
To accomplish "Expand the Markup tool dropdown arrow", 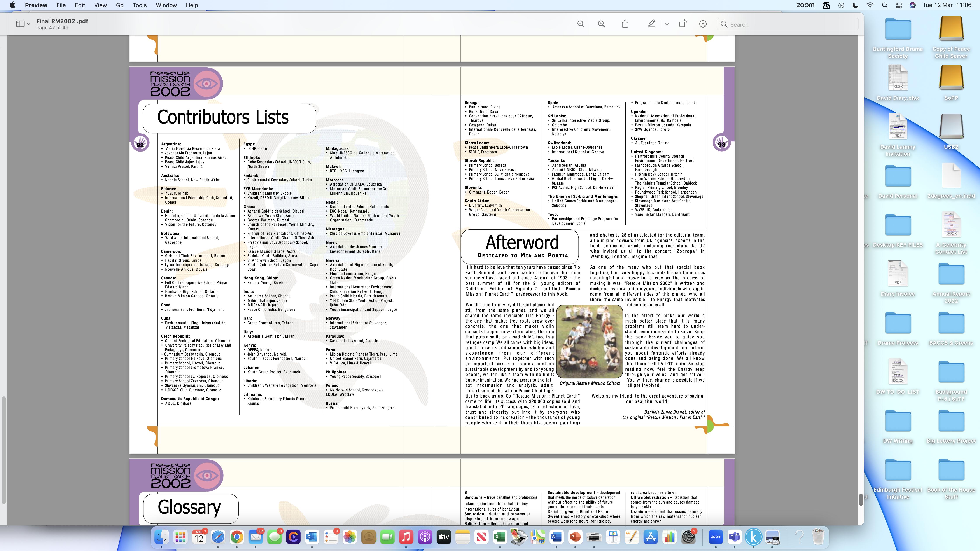I will 667,24.
